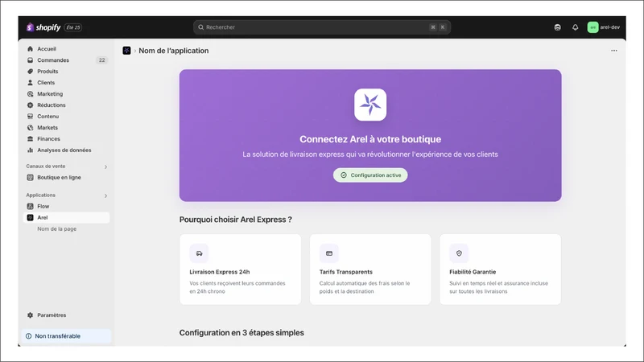Select Boutique en ligne sales channel
The width and height of the screenshot is (644, 362).
(66, 177)
